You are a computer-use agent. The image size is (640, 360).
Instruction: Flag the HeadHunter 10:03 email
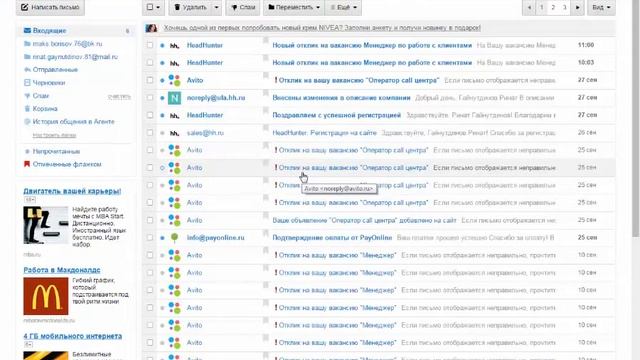point(265,58)
